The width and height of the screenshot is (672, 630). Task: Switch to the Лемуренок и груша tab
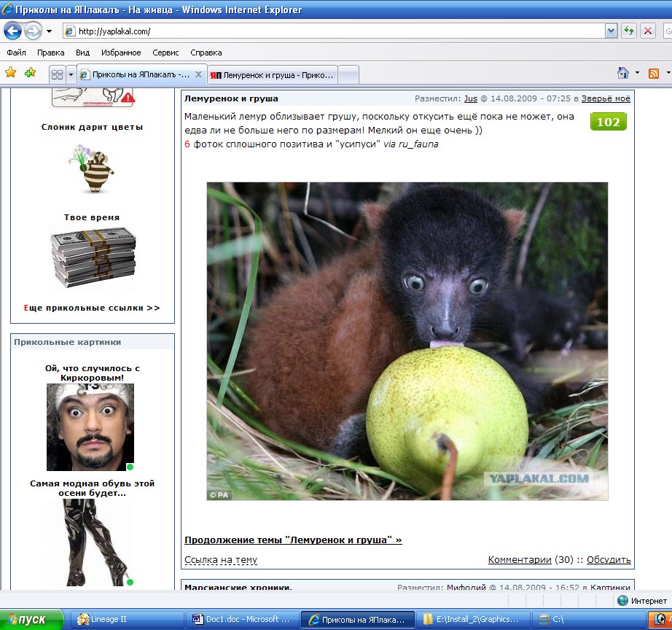click(x=272, y=74)
